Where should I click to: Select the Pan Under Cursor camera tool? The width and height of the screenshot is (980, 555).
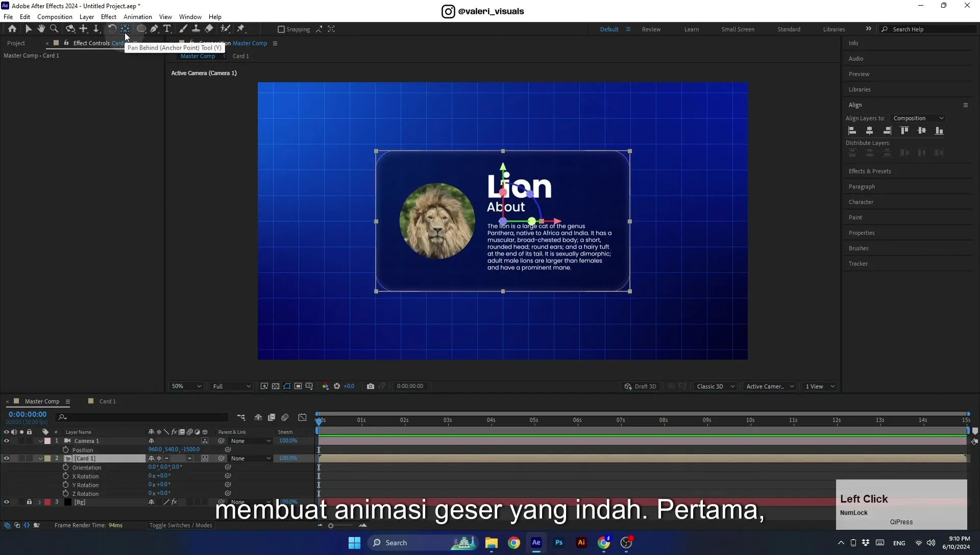83,29
